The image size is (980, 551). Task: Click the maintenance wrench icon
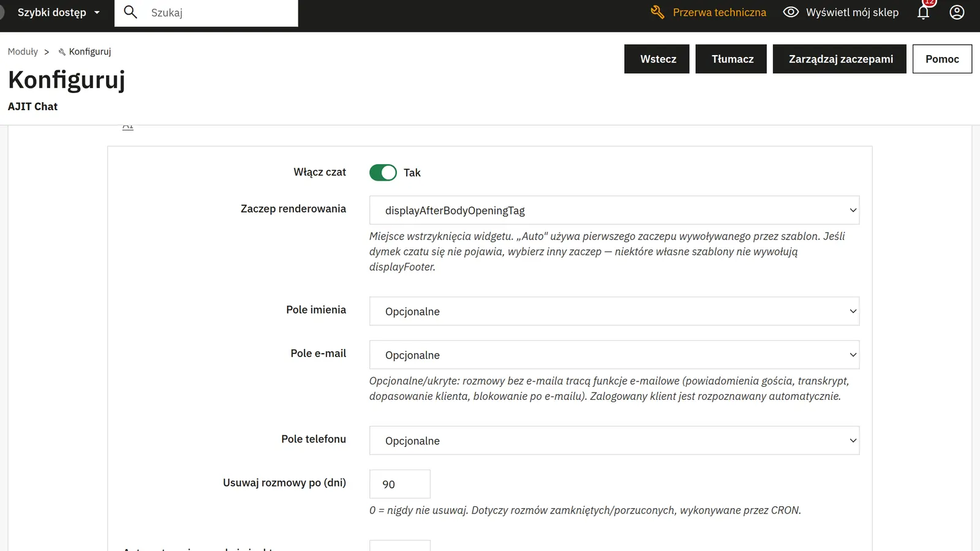tap(657, 12)
